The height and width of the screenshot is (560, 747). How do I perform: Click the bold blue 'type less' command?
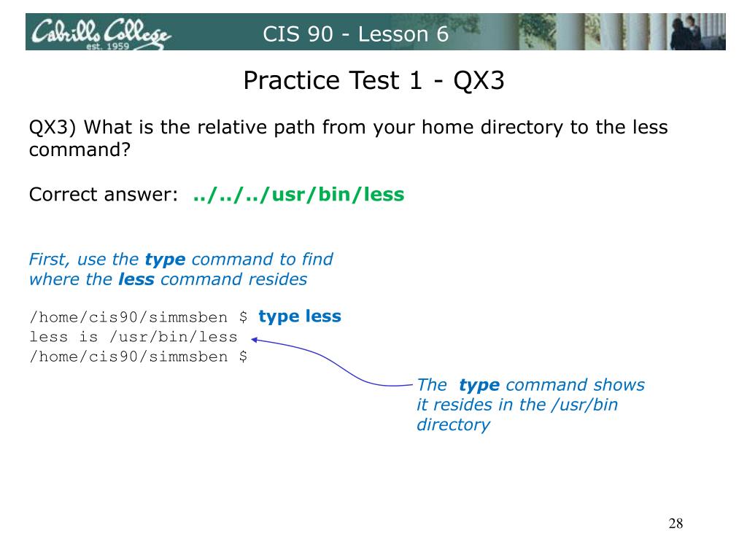click(x=300, y=316)
